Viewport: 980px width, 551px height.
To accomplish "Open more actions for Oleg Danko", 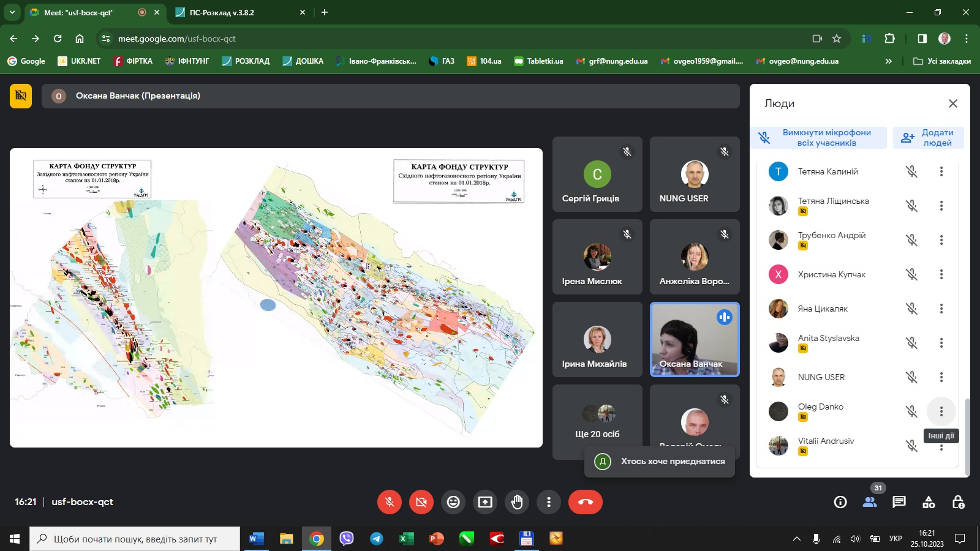I will pyautogui.click(x=941, y=411).
